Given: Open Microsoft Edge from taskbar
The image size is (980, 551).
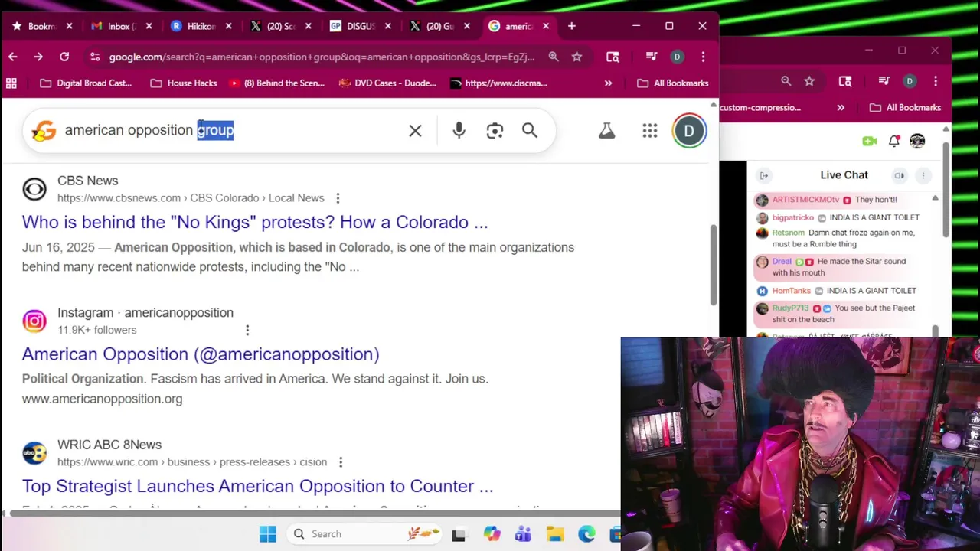Looking at the screenshot, I should tap(586, 534).
